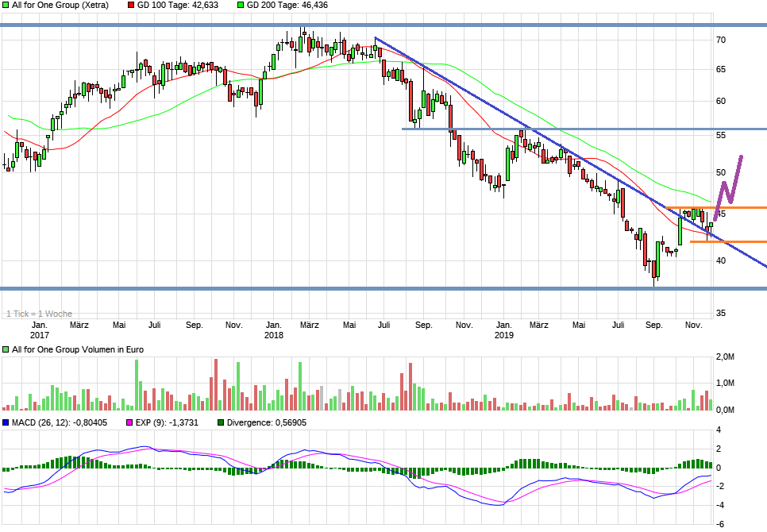Click the volume legend swatch for Volumen in Euro
Image resolution: width=767 pixels, height=532 pixels.
point(6,349)
